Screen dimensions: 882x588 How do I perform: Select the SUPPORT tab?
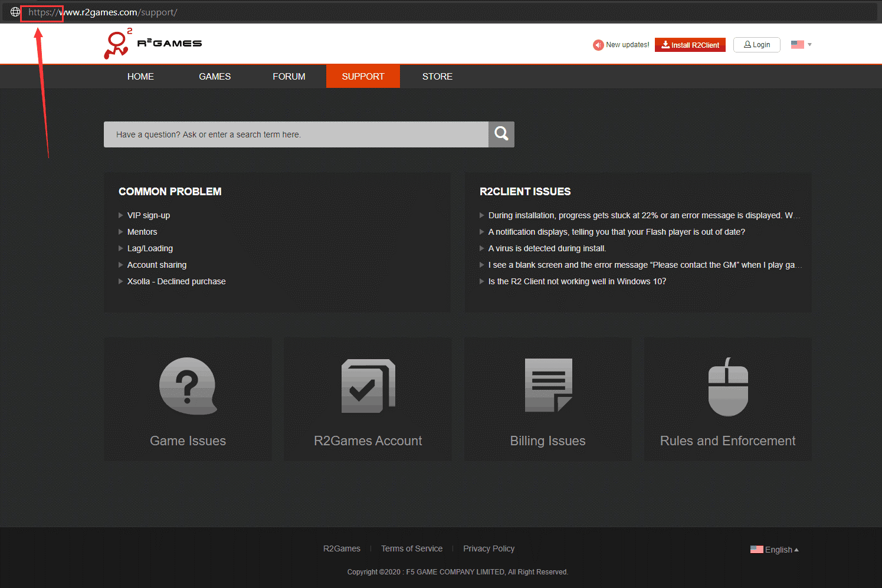[x=363, y=77]
